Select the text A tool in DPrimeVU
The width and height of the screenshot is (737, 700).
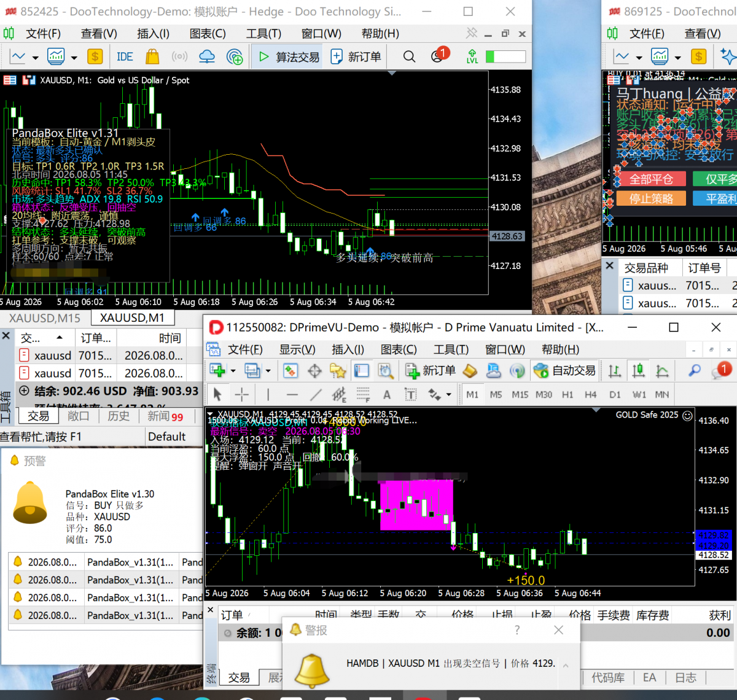(x=387, y=395)
